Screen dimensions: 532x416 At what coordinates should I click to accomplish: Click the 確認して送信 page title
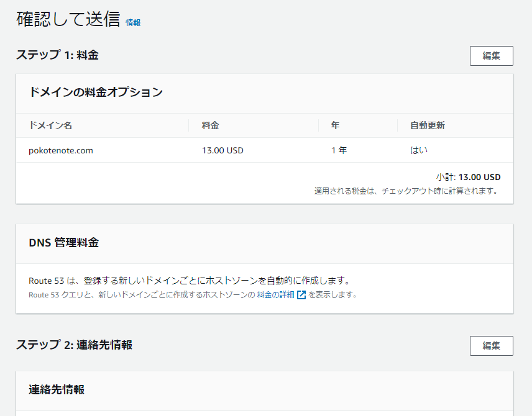[x=68, y=19]
